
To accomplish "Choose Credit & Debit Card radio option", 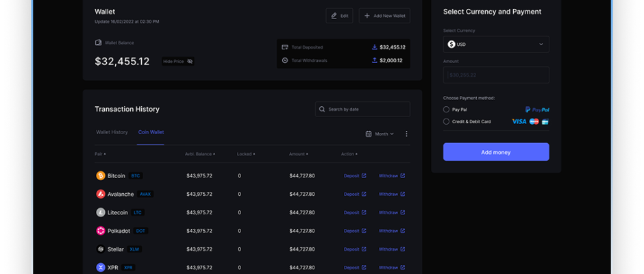I will coord(447,121).
